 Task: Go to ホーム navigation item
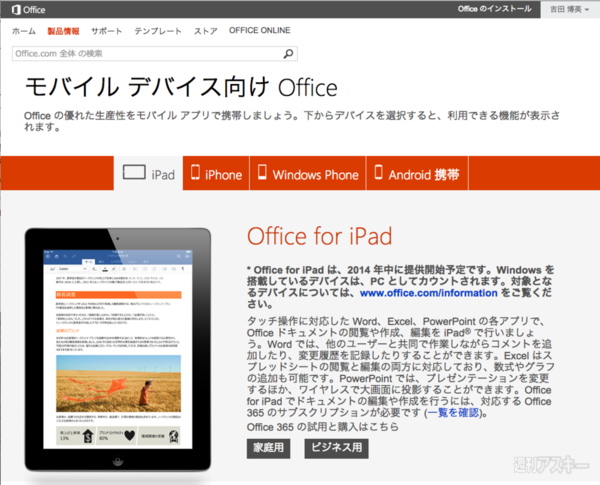pos(24,31)
